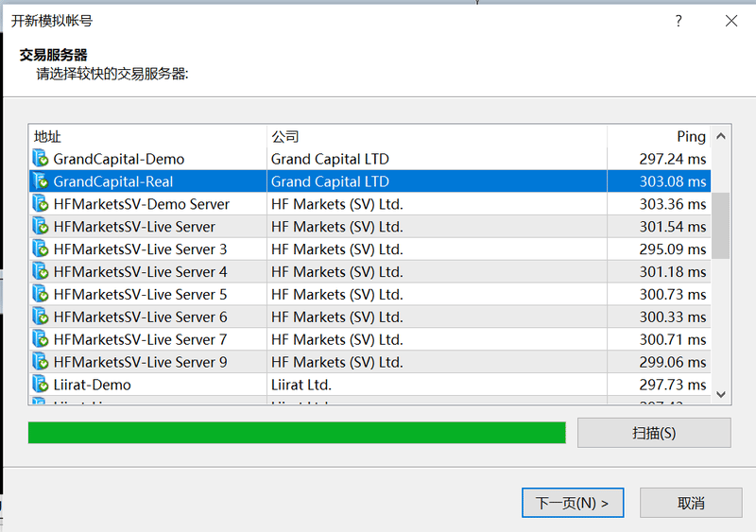
Task: Click Grand Capital LTD in GrandCapital-Demo row
Action: [330, 159]
